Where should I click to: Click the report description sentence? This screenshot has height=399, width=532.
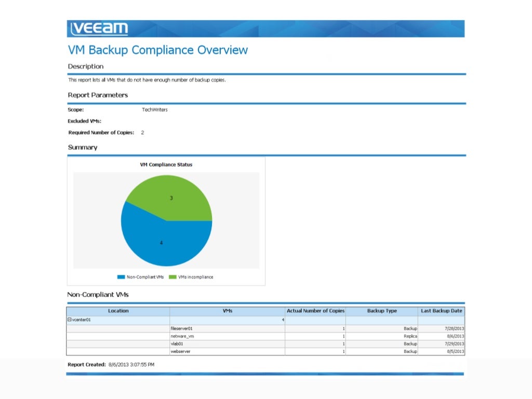147,80
